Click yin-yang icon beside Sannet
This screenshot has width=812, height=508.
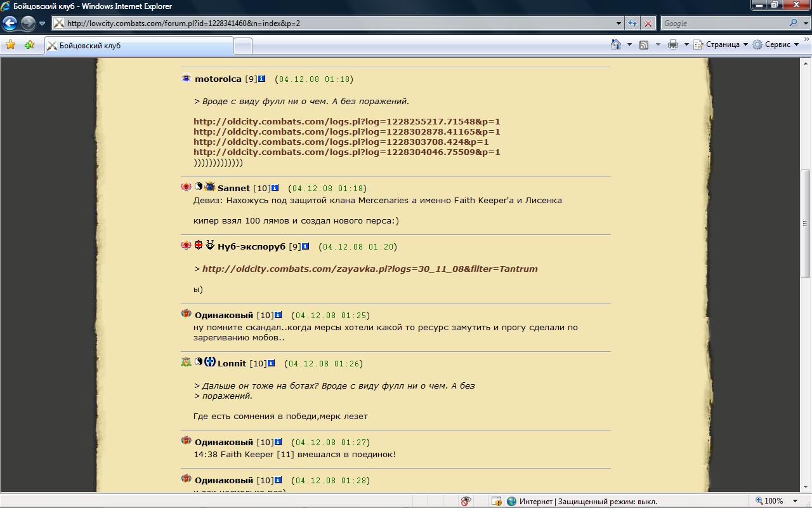199,187
